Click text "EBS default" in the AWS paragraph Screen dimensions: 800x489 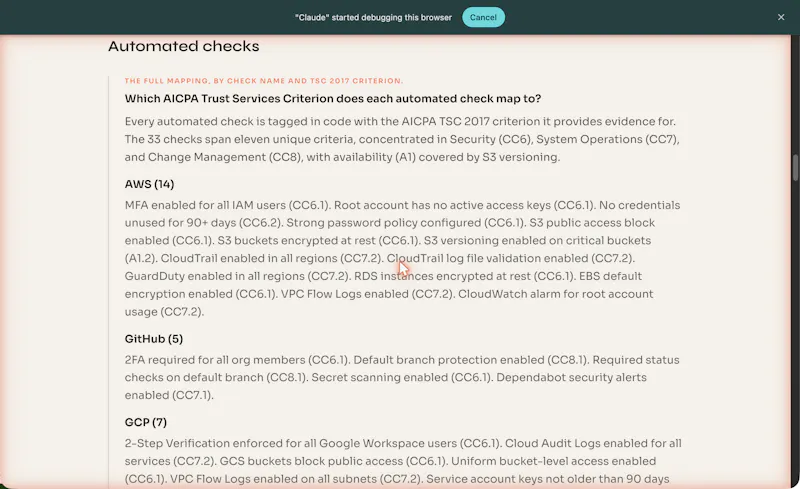point(610,276)
